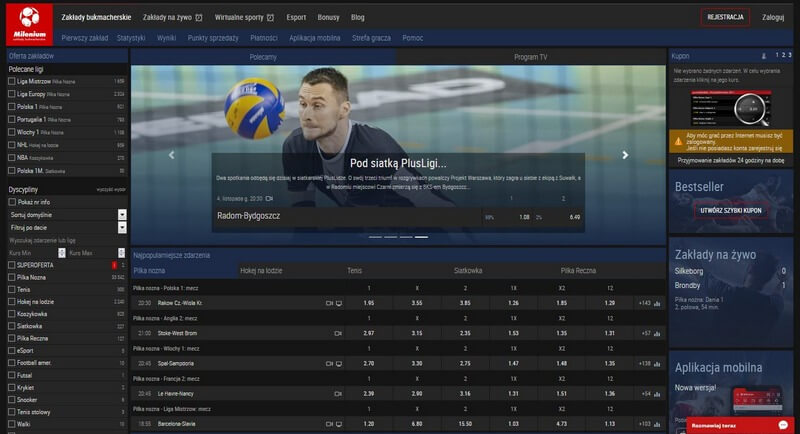800x434 pixels.
Task: Check the NHL checkbox
Action: pyautogui.click(x=12, y=145)
